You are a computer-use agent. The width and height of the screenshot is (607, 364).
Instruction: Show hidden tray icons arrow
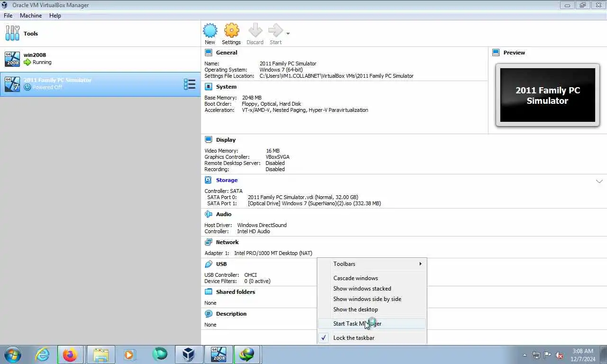(524, 355)
